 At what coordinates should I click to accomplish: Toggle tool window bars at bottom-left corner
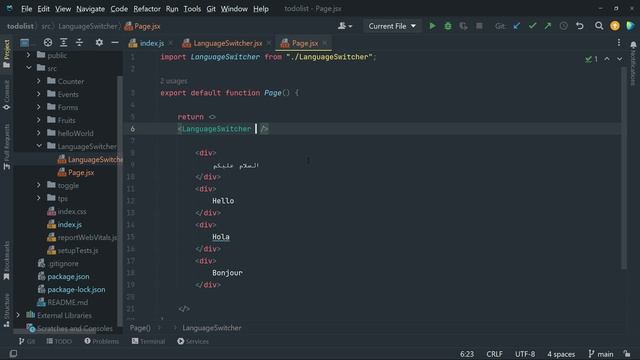tap(13, 353)
